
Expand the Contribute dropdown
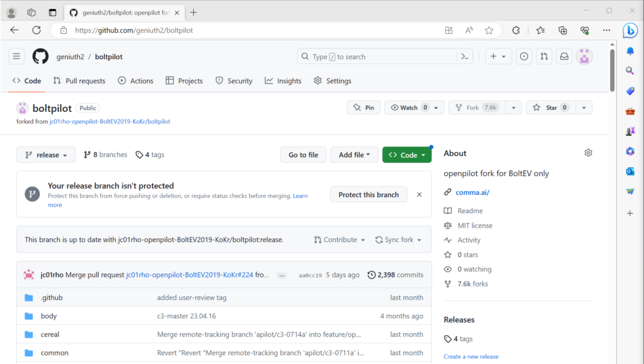click(x=339, y=240)
